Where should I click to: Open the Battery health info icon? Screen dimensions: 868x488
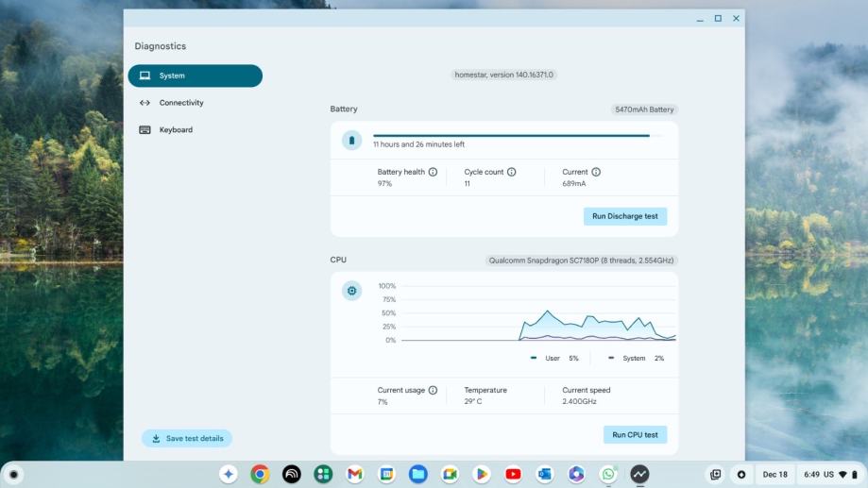click(433, 172)
